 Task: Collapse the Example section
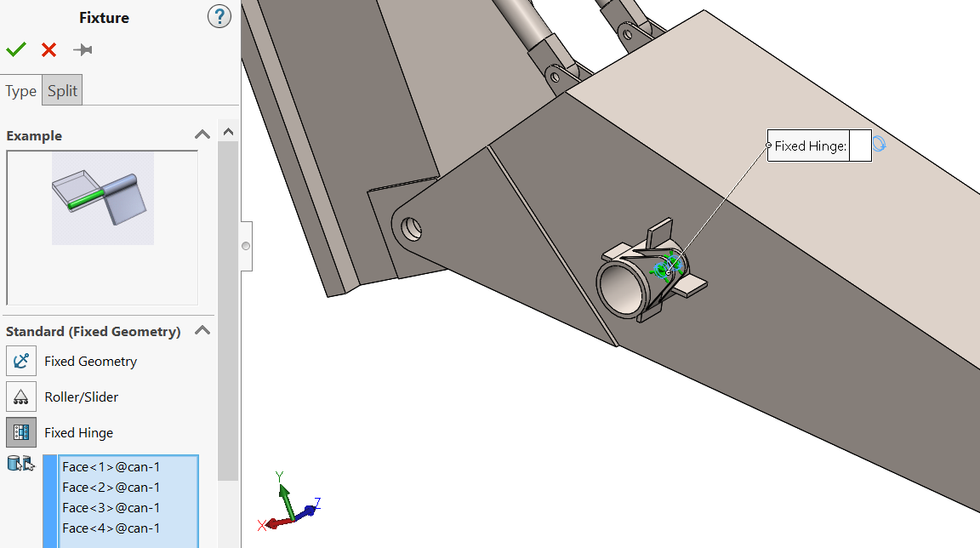point(202,135)
